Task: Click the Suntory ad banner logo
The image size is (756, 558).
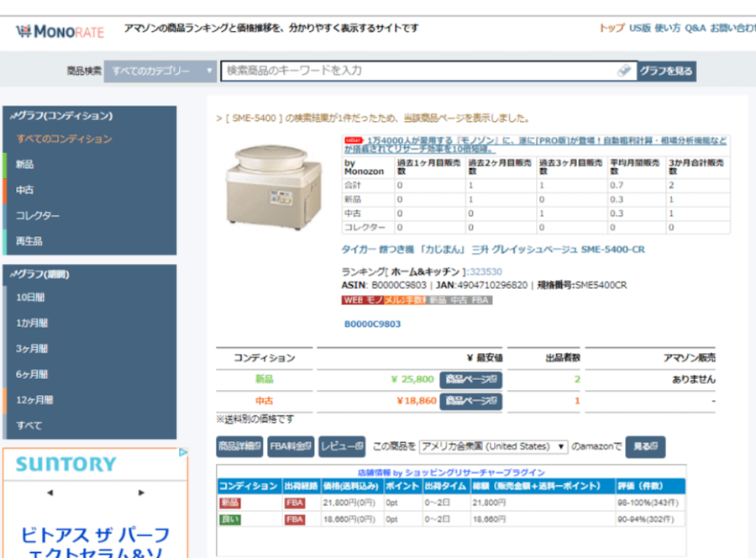Action: click(x=66, y=465)
